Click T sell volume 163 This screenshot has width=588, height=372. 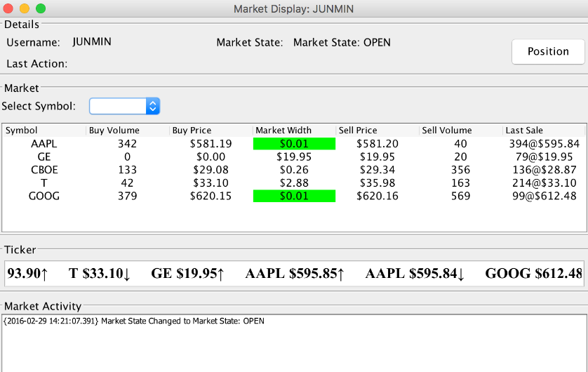click(x=460, y=183)
